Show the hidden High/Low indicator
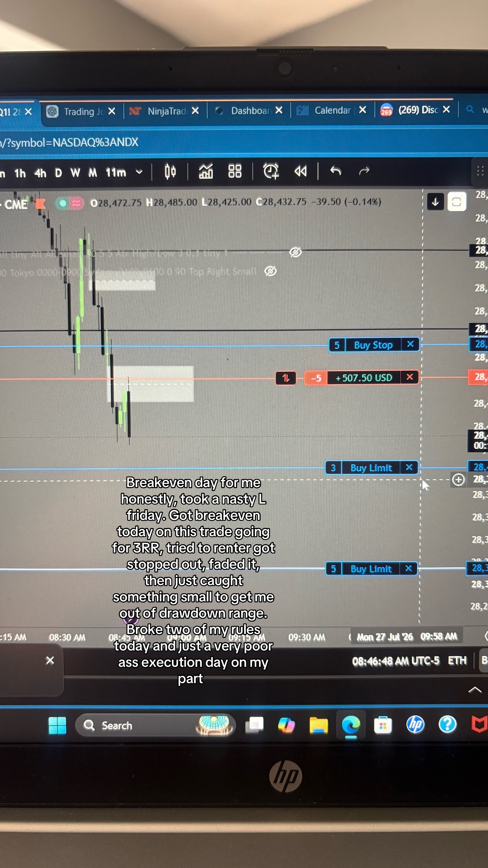The width and height of the screenshot is (488, 868). 295,252
